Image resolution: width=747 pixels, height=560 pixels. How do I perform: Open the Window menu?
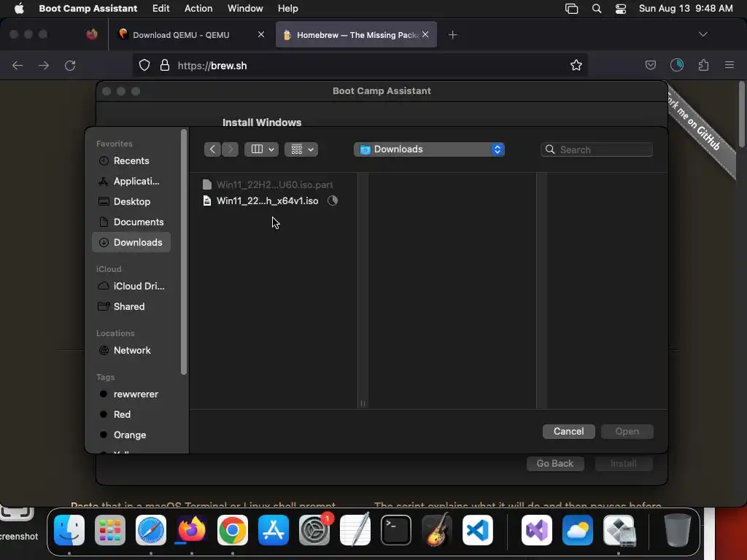click(245, 9)
